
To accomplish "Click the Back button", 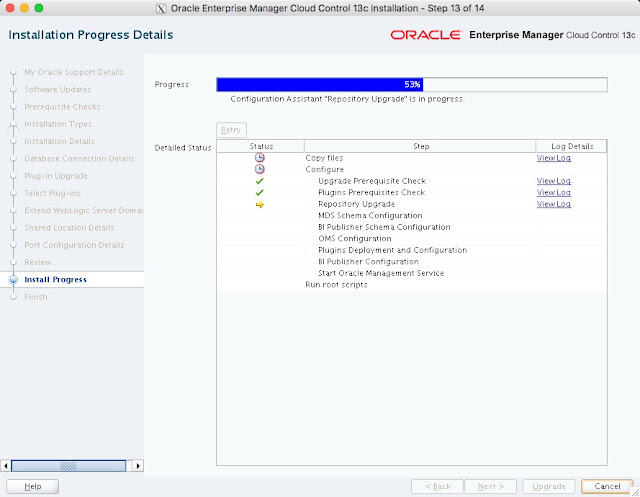I will click(437, 486).
